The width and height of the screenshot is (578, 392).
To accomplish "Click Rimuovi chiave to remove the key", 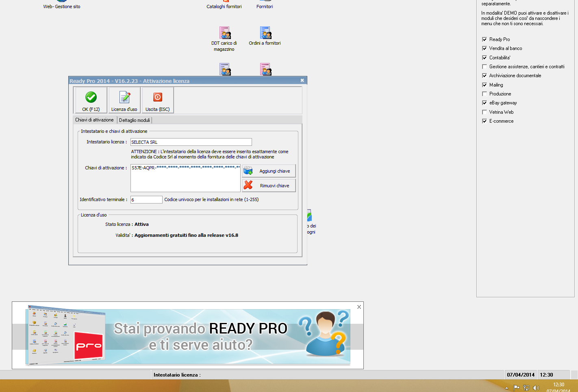I will click(269, 186).
